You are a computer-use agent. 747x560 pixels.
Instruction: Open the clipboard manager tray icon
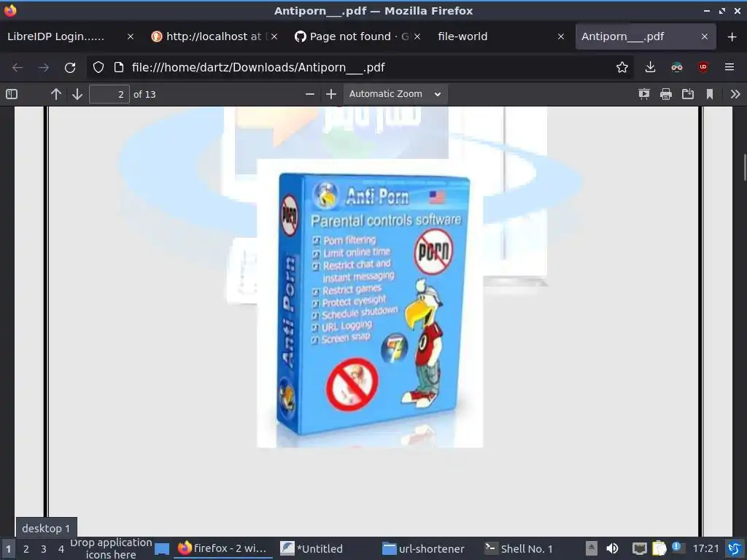click(659, 548)
